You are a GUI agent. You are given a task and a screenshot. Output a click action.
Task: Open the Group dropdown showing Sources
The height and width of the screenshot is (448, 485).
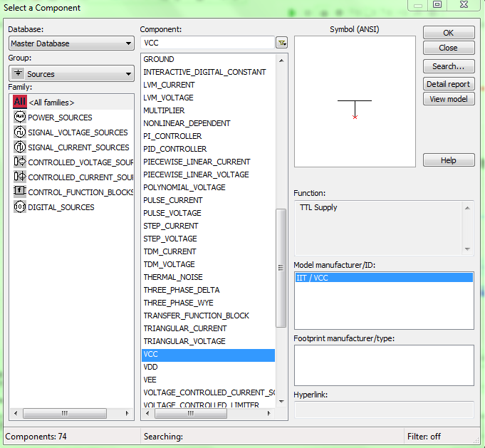71,73
